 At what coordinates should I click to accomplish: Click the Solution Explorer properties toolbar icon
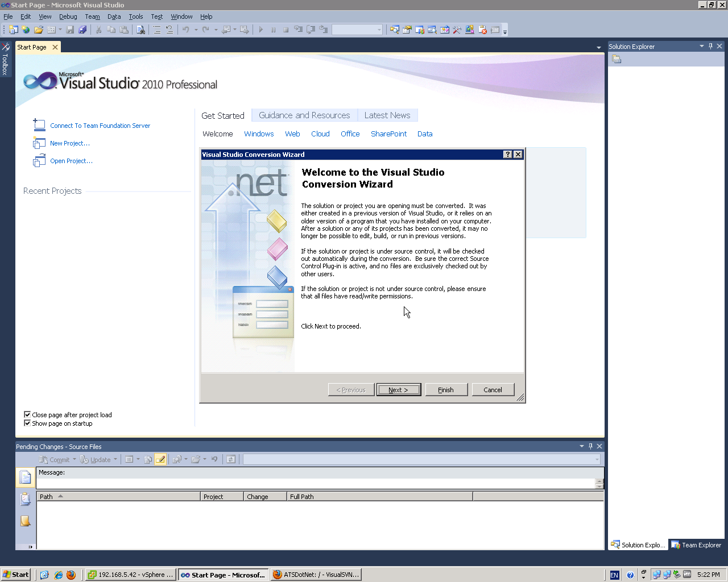(x=617, y=59)
